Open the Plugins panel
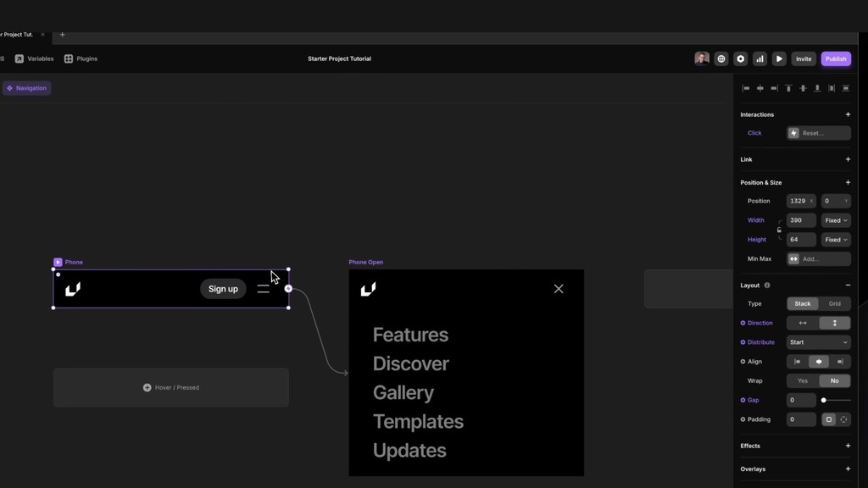The width and height of the screenshot is (868, 488). 81,58
